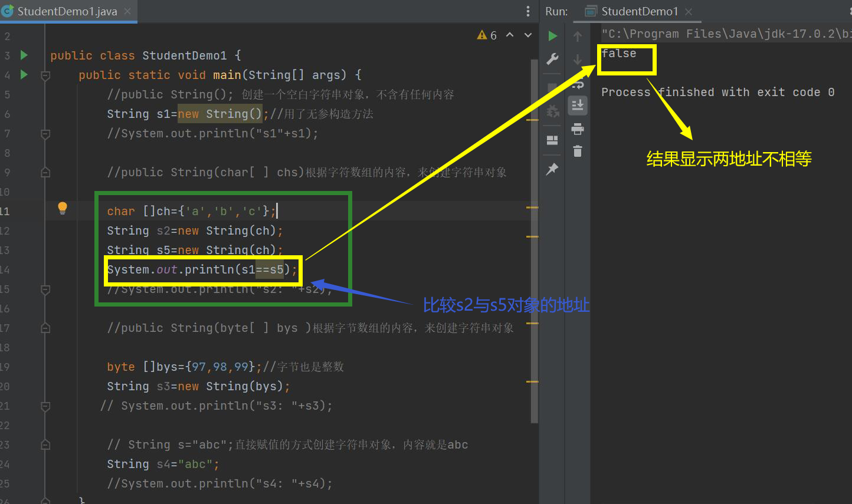Click the comment // String s="abc"; on line 23
This screenshot has width=852, height=504.
coord(287,444)
